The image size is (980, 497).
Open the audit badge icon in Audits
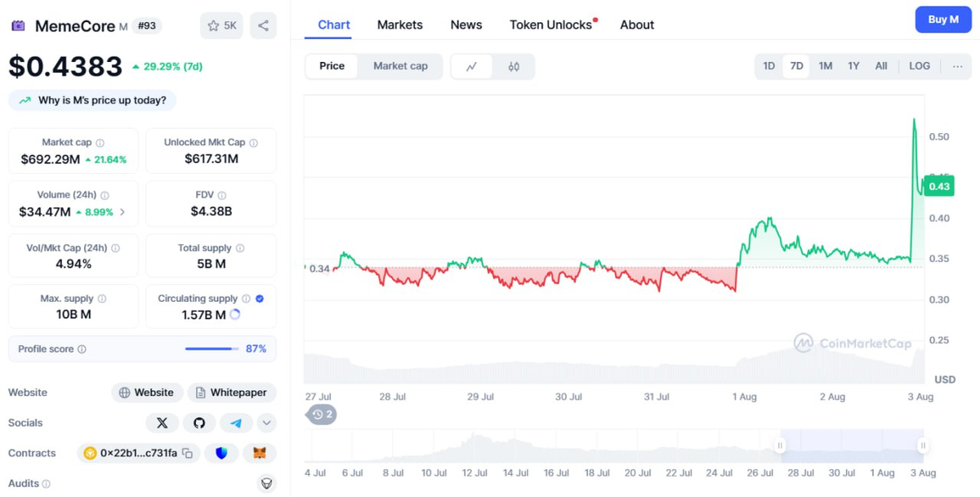[x=266, y=484]
